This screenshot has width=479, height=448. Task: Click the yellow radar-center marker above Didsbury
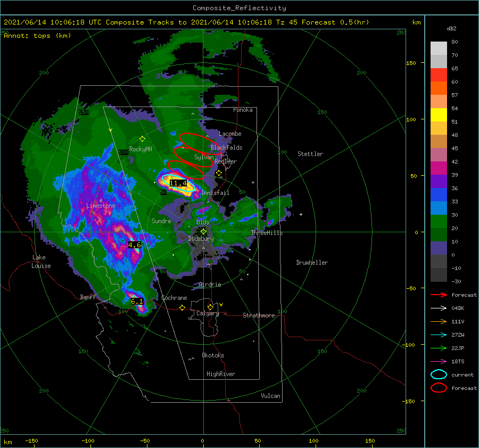pyautogui.click(x=203, y=232)
